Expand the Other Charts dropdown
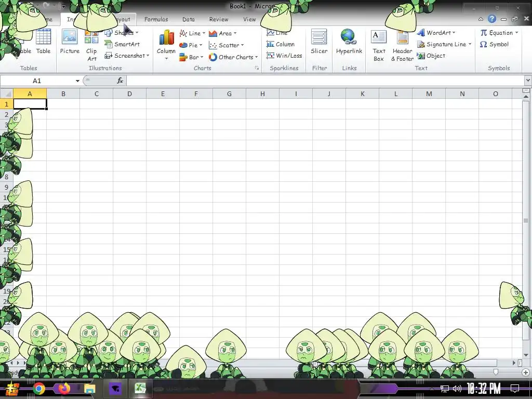The width and height of the screenshot is (532, 399). pos(233,57)
